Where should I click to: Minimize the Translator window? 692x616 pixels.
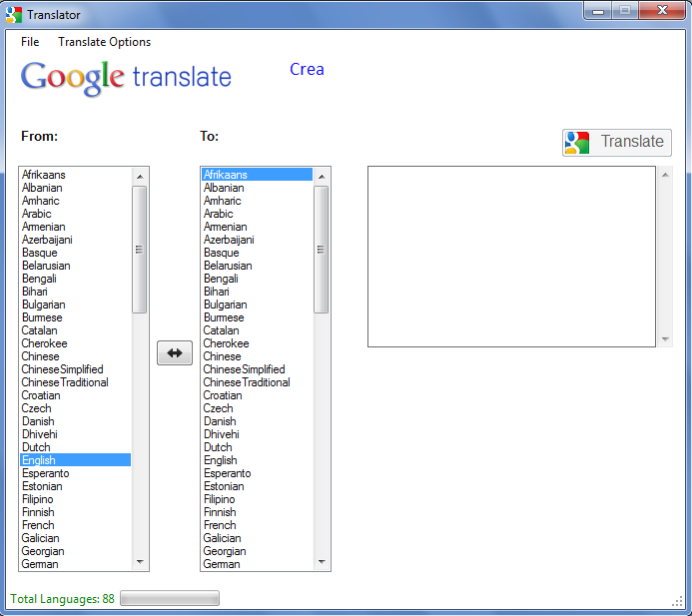598,11
